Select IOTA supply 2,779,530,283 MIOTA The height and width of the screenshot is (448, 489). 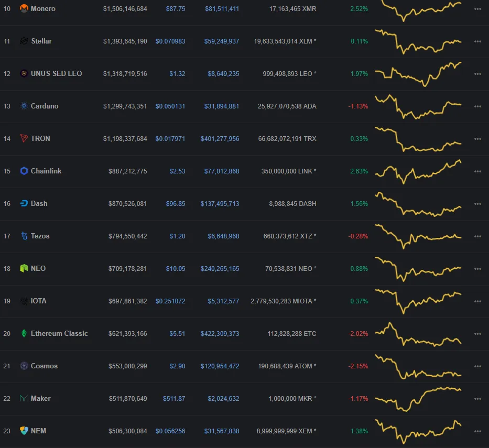[284, 301]
